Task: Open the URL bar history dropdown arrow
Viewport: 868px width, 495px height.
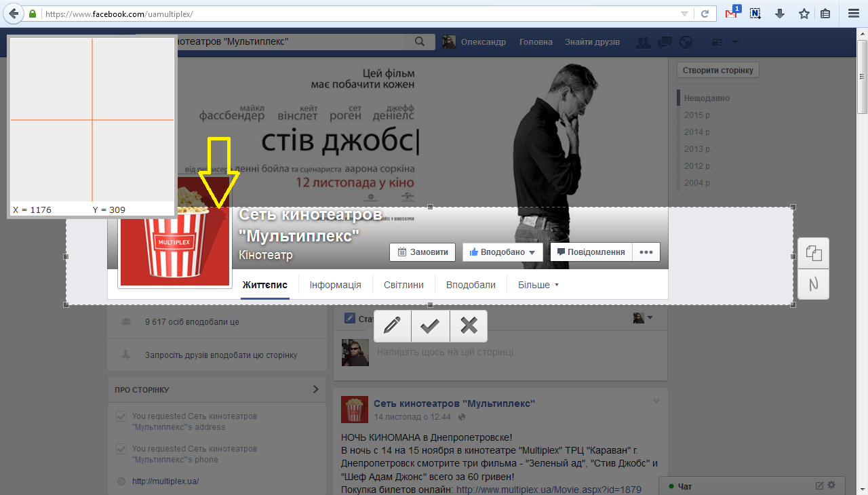Action: 685,14
